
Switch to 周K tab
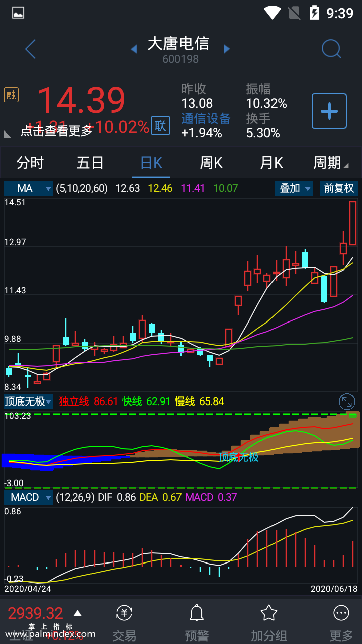[x=211, y=163]
